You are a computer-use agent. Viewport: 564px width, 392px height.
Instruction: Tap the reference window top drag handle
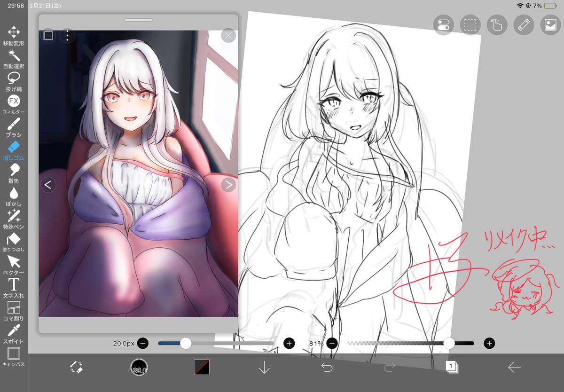138,20
